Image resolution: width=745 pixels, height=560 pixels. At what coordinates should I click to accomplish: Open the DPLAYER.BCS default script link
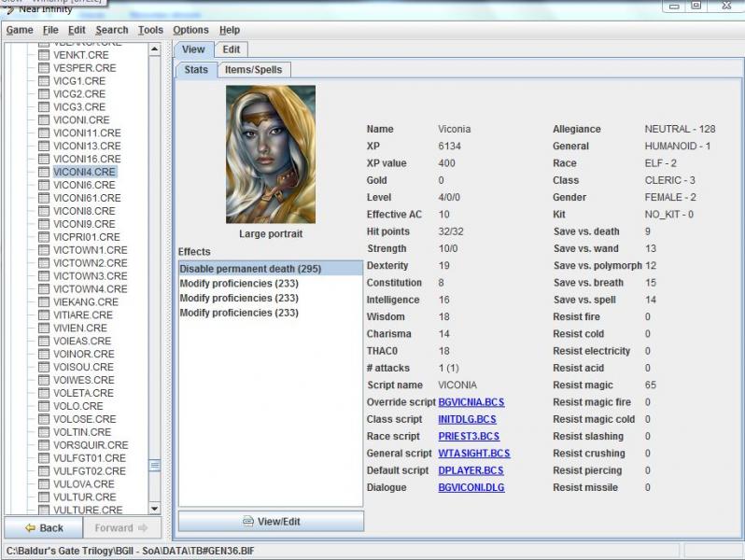pos(471,470)
